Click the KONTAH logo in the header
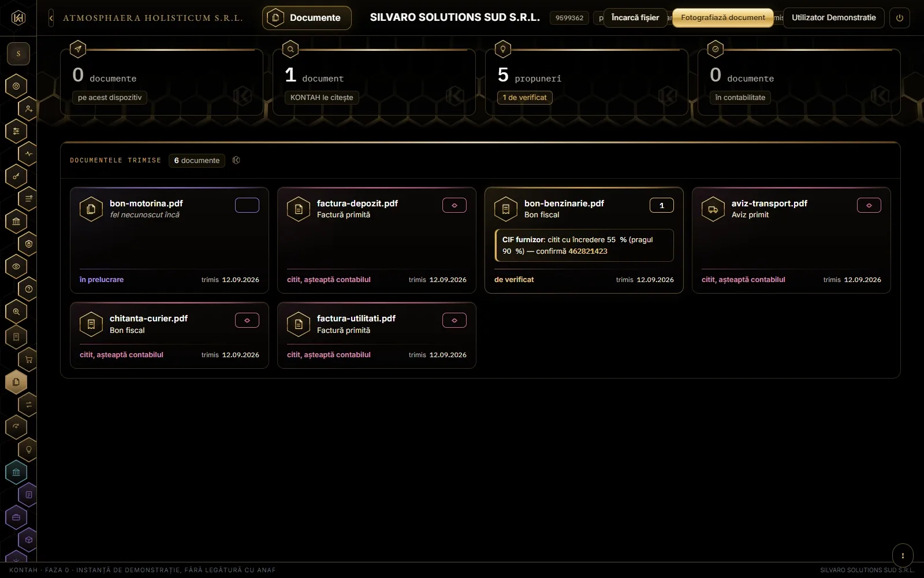924x578 pixels. coord(18,18)
